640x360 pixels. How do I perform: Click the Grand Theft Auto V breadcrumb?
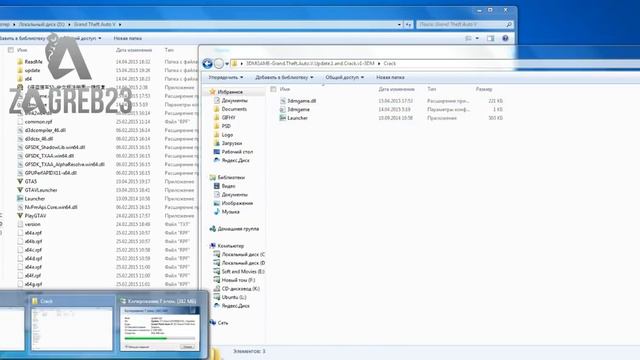(94, 24)
